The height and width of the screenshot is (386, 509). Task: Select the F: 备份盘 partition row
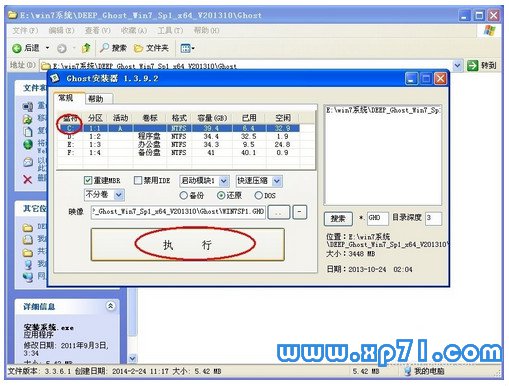[x=179, y=153]
